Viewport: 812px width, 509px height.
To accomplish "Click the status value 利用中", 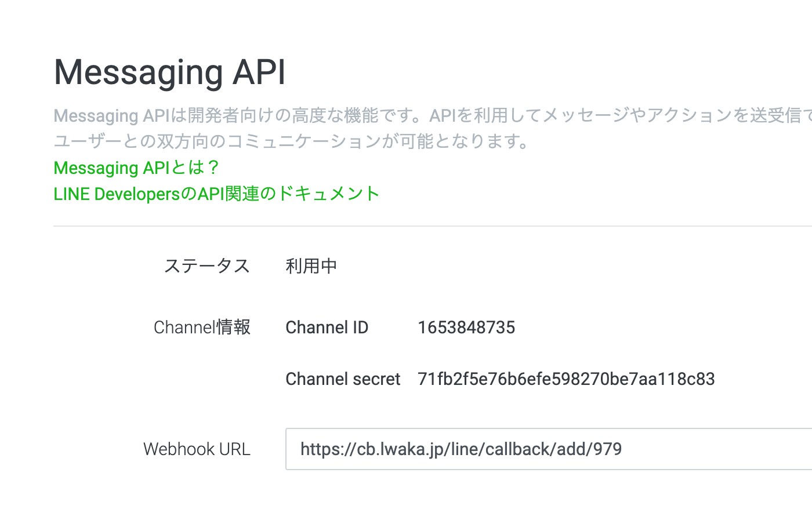I will (311, 266).
